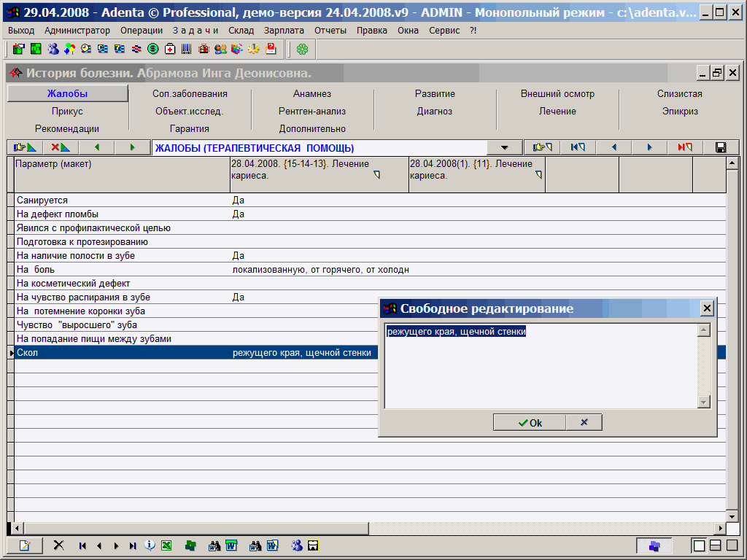Expand the ЖАЛОБЫ template dropdown list
The height and width of the screenshot is (560, 747).
[x=504, y=147]
